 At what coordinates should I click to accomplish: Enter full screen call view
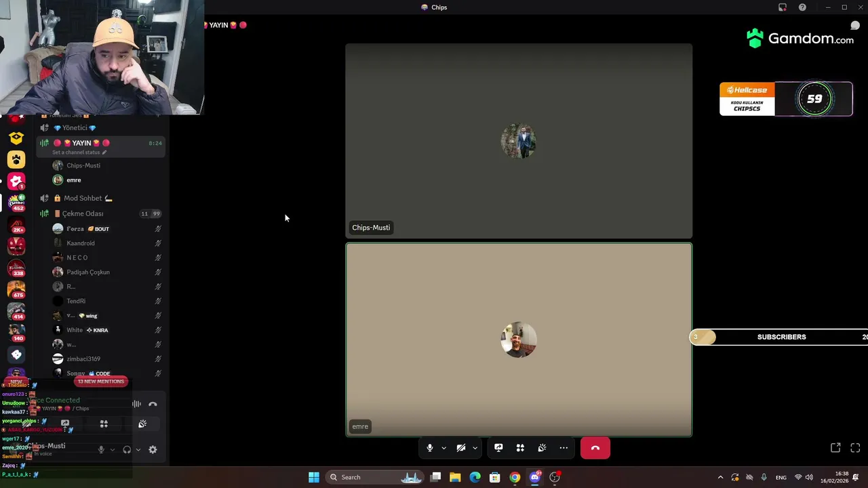[x=855, y=448]
